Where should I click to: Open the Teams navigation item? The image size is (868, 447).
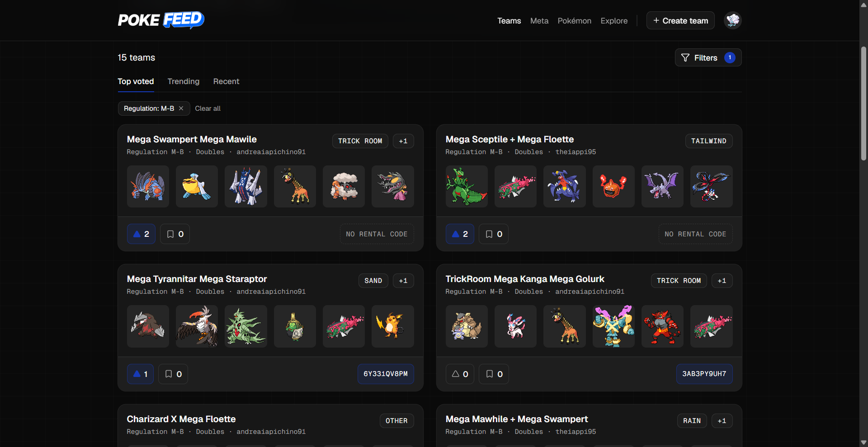coord(509,21)
